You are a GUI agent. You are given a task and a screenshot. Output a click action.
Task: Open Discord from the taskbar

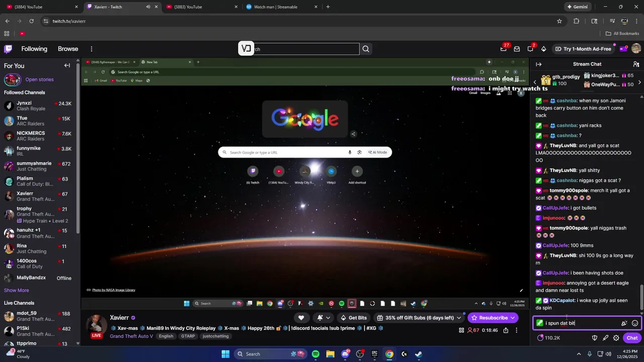point(345,354)
